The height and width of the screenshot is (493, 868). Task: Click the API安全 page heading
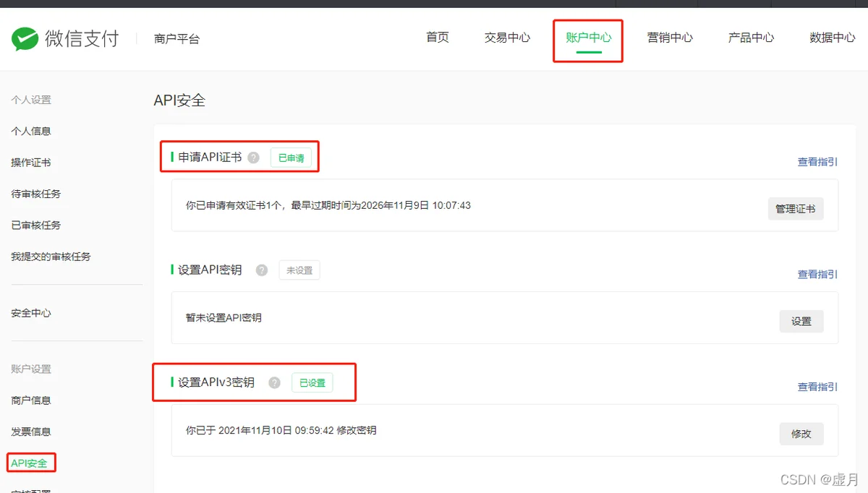(179, 100)
